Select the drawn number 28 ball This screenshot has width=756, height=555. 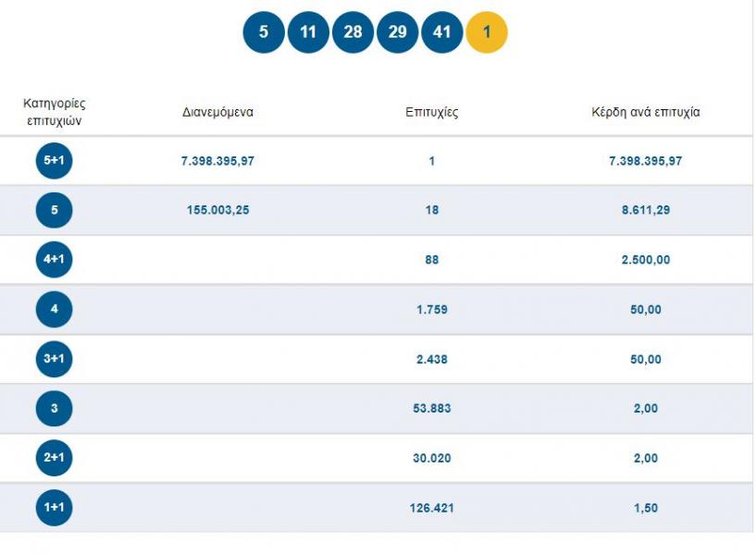point(353,32)
